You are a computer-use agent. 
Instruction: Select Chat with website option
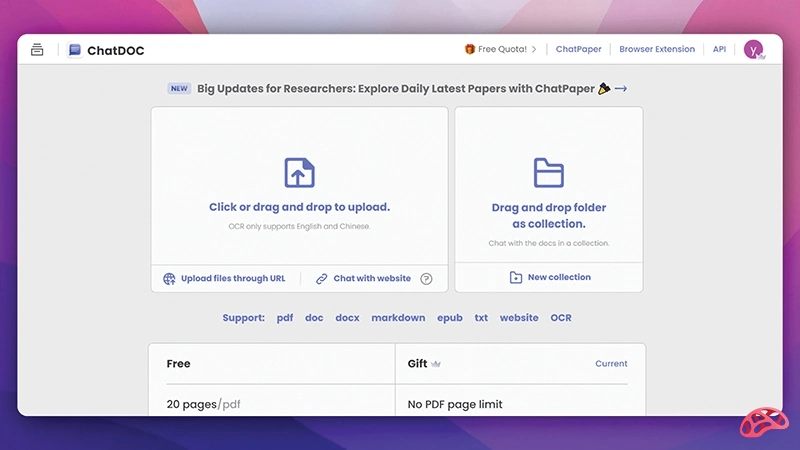[372, 278]
